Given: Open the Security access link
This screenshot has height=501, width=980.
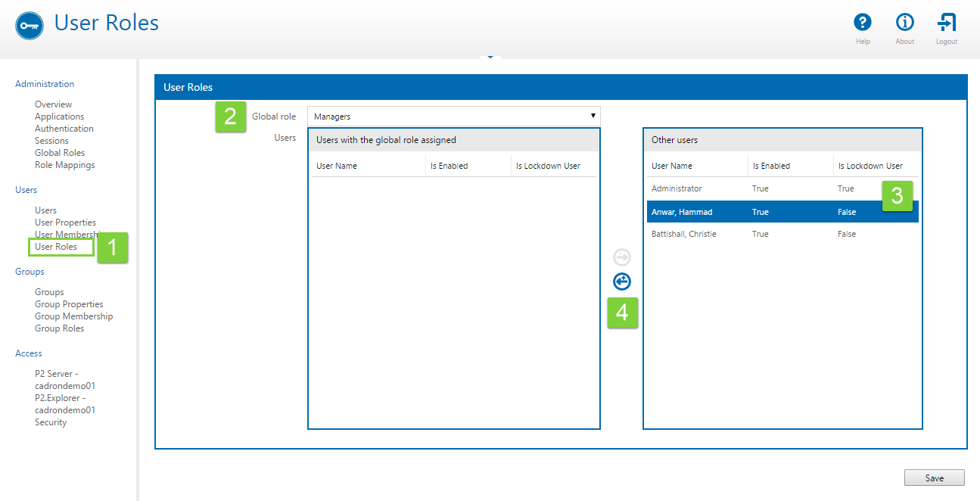Looking at the screenshot, I should [x=51, y=422].
